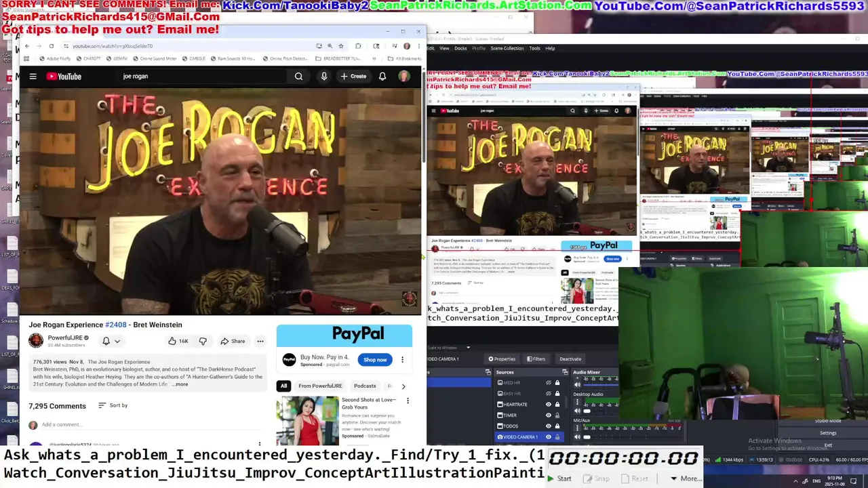
Task: Open Windows notification center icon
Action: (854, 481)
